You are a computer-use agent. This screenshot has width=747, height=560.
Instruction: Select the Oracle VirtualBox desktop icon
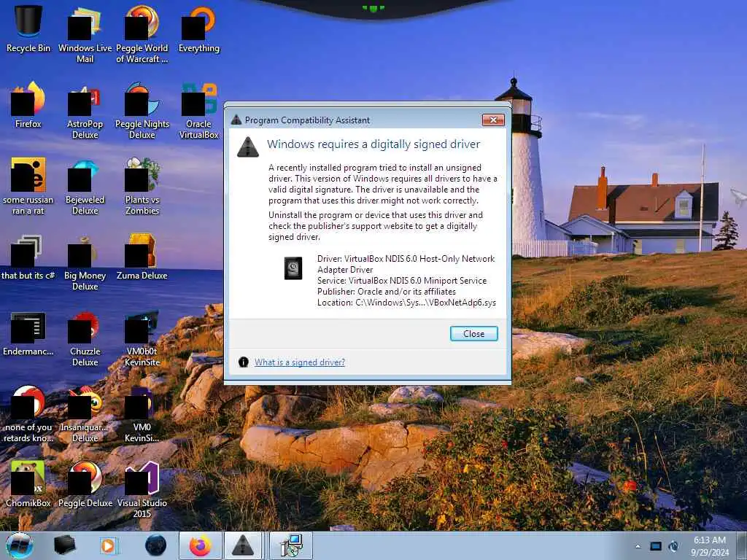(199, 111)
